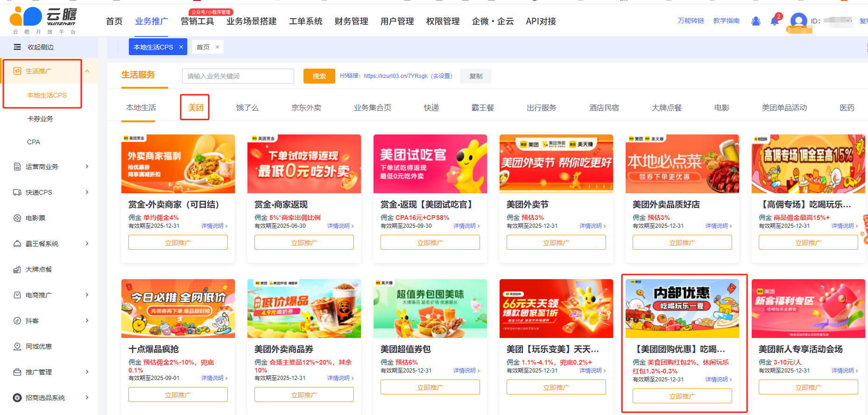The width and height of the screenshot is (868, 415).
Task: Click the 今日必推 全网低价 banner
Action: click(x=178, y=309)
